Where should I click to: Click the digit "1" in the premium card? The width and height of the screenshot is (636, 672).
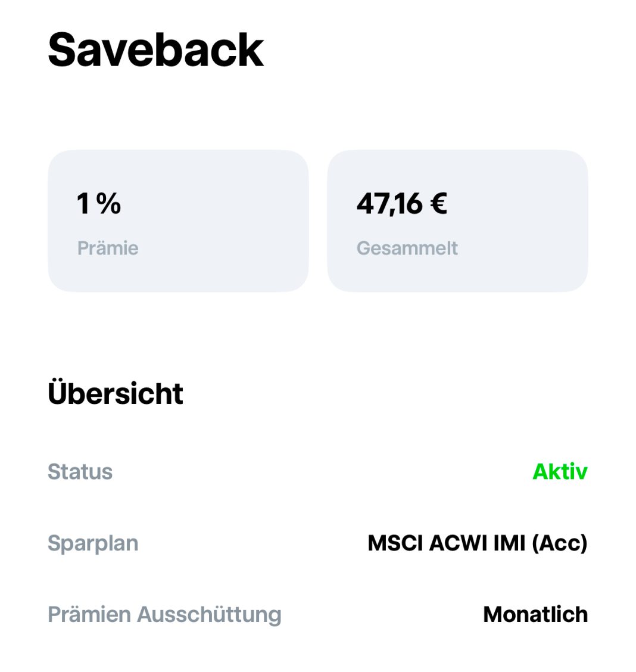[x=83, y=204]
